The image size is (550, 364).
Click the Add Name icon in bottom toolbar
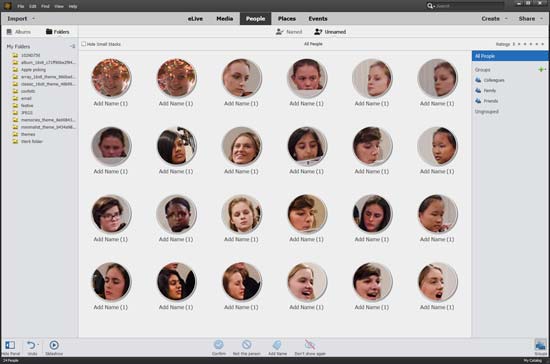[277, 345]
